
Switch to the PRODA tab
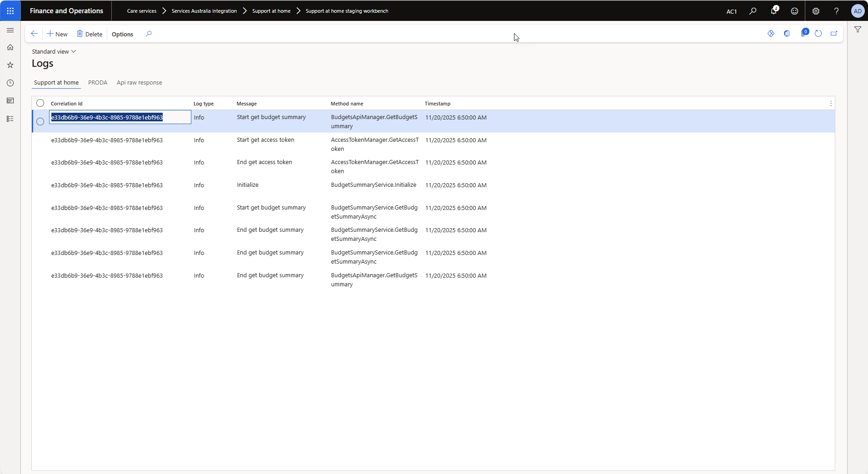coord(98,83)
